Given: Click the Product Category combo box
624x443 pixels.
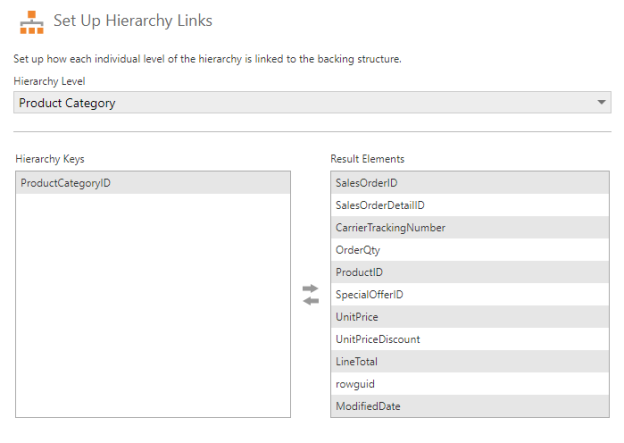Looking at the screenshot, I should [300, 103].
